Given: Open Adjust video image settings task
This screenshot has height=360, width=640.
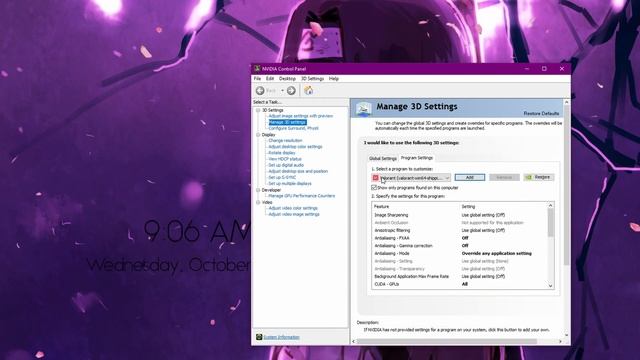Looking at the screenshot, I should pyautogui.click(x=294, y=214).
